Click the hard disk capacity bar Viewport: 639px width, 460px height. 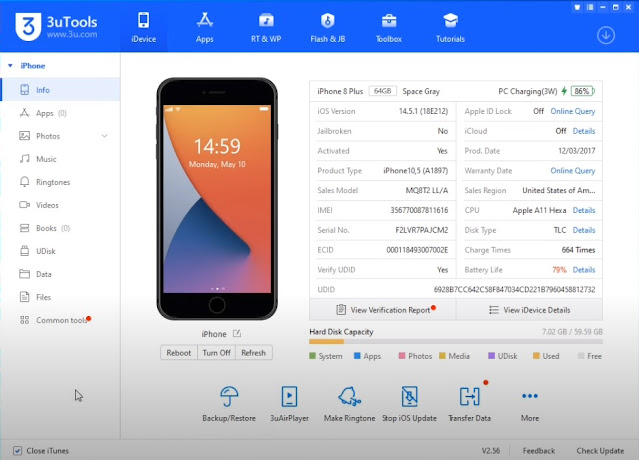click(x=456, y=342)
